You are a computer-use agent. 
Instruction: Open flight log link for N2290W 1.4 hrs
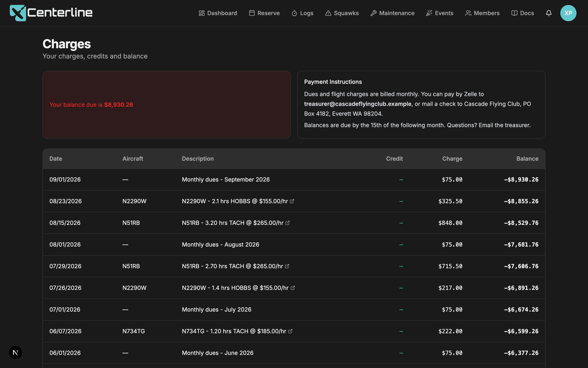[293, 288]
